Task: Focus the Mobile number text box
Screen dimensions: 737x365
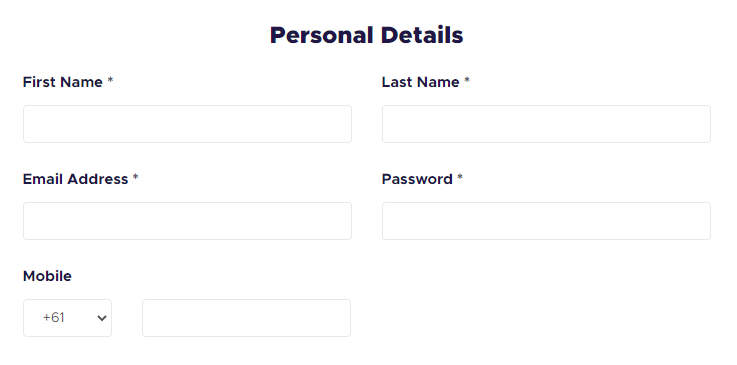Action: [246, 318]
